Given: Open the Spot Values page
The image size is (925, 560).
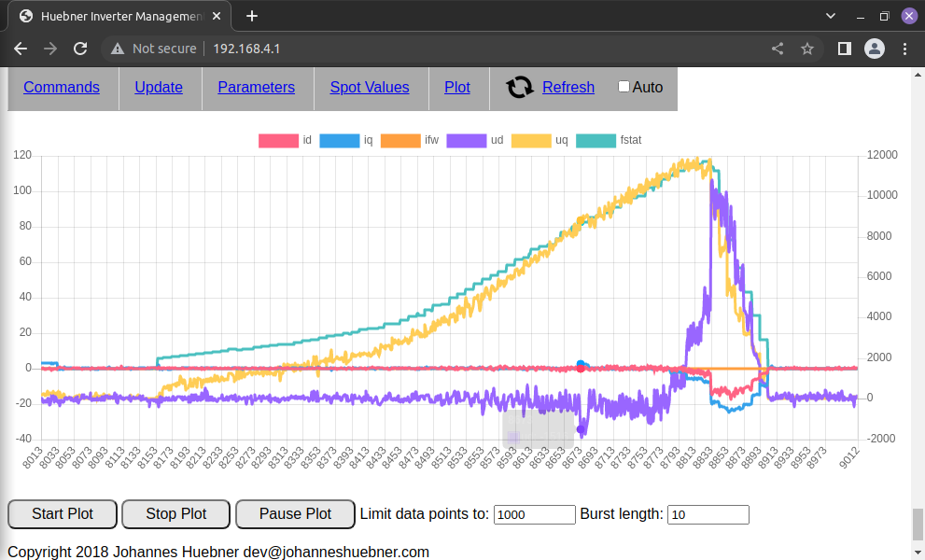Looking at the screenshot, I should point(369,88).
